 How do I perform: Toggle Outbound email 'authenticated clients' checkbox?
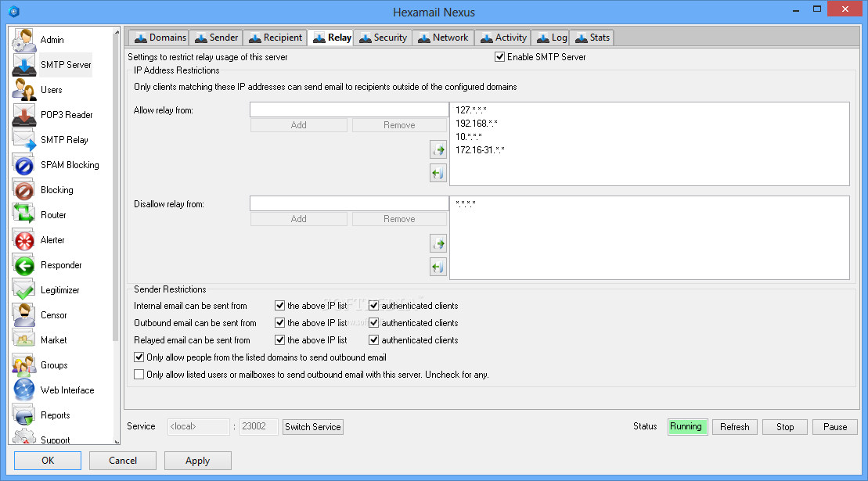373,323
